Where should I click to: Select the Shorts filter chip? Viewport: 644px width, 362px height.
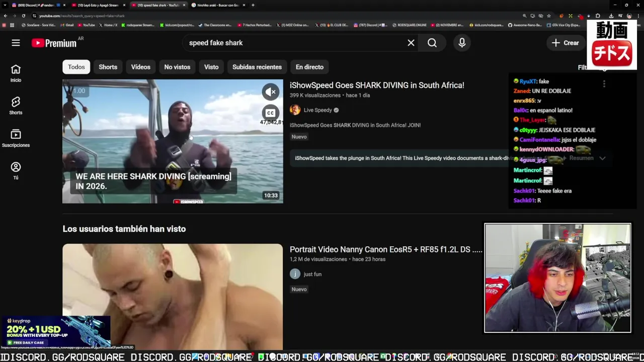(108, 67)
